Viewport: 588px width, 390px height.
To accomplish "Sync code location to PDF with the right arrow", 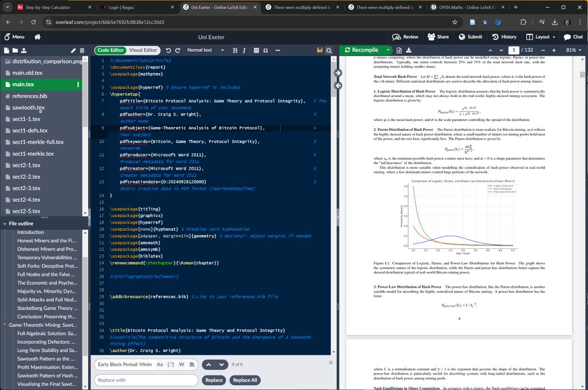I will (338, 73).
